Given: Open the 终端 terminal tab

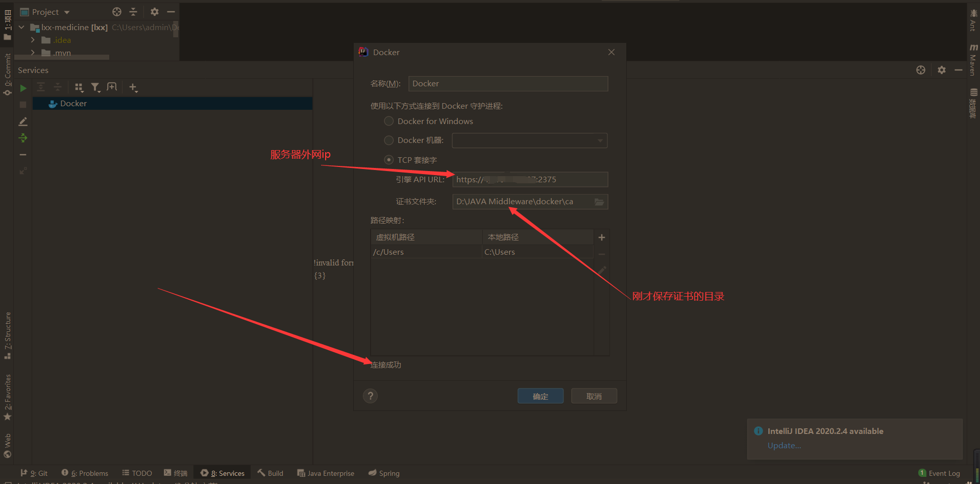Looking at the screenshot, I should coord(176,473).
